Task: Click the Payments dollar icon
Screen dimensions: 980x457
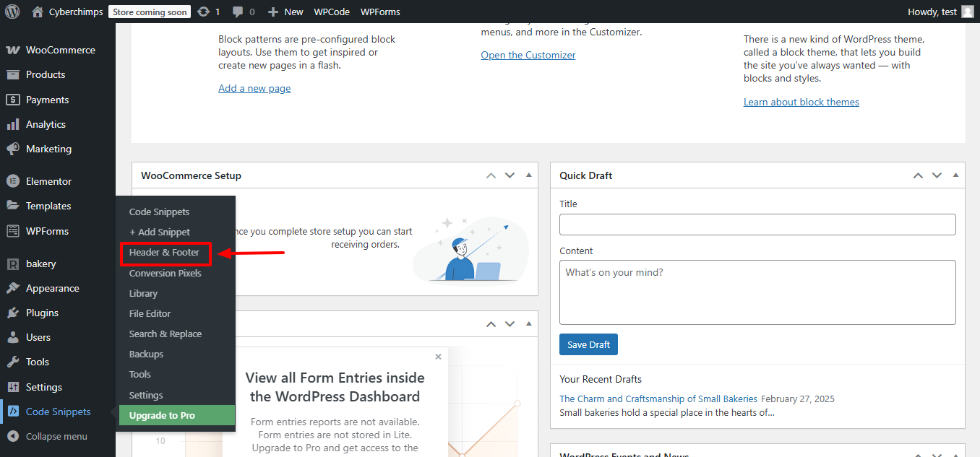Action: coord(12,100)
